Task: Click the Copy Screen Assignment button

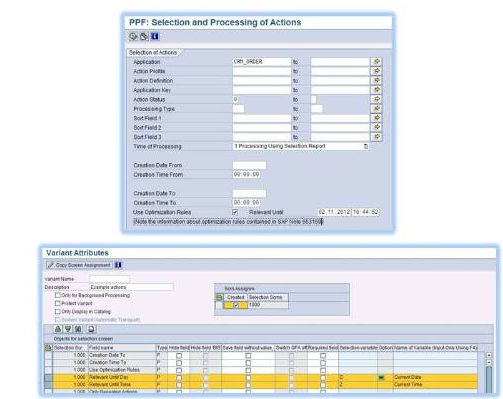Action: [x=79, y=265]
